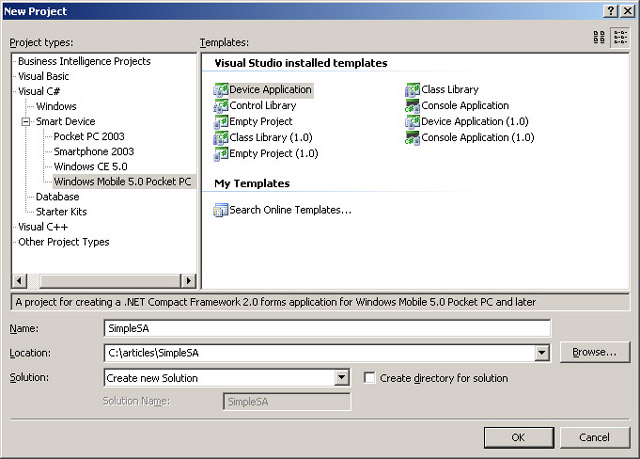Click the disabled Solution Name field
Viewport: 640px width, 459px height.
pyautogui.click(x=287, y=402)
